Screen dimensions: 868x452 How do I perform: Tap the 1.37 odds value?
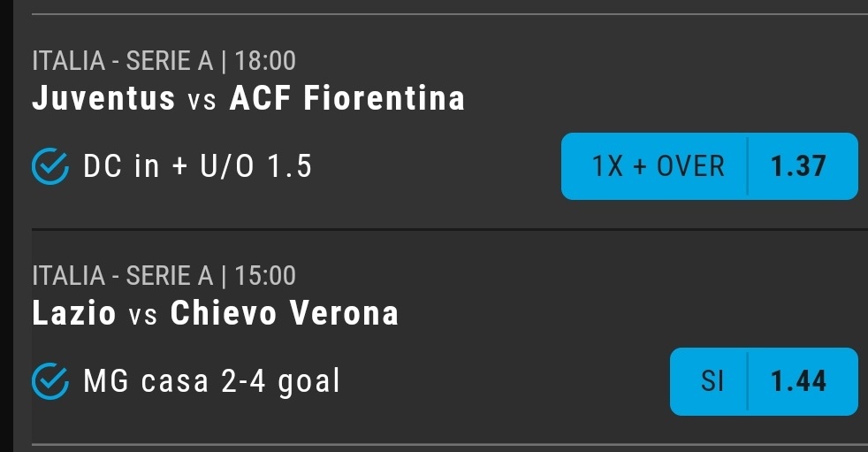click(798, 166)
